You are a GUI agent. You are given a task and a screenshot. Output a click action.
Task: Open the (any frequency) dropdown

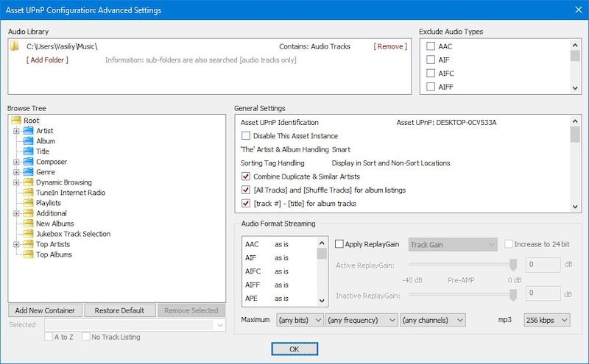[x=361, y=320]
